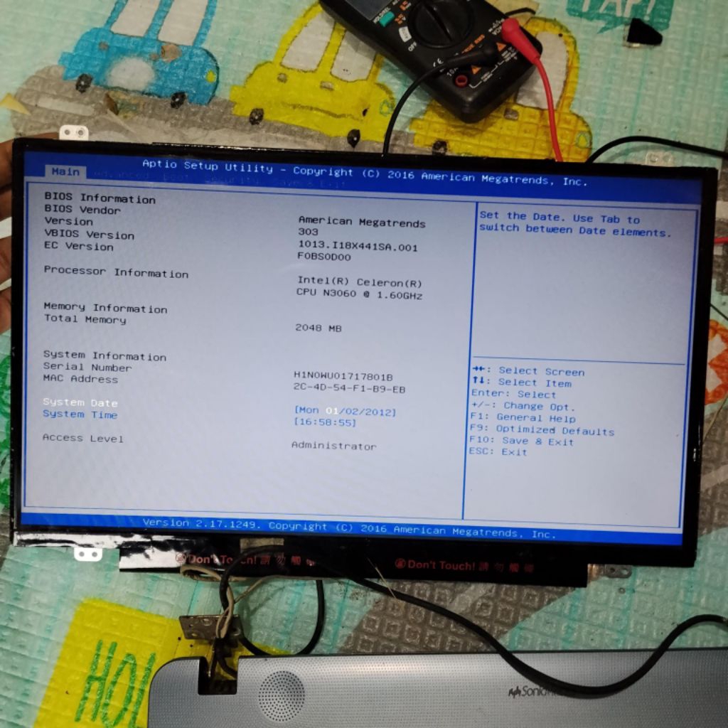Image resolution: width=728 pixels, height=728 pixels.
Task: Click the 'American Megatrends' vendor value
Action: [x=362, y=222]
